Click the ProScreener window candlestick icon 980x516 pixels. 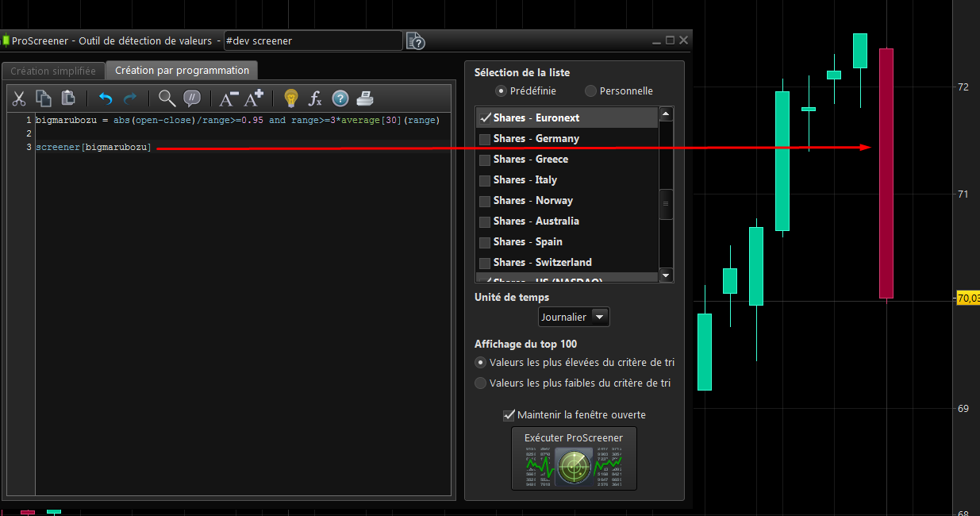point(6,40)
